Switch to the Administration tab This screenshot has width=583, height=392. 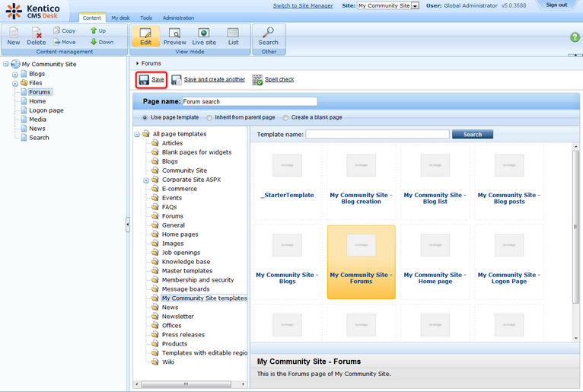(x=177, y=18)
